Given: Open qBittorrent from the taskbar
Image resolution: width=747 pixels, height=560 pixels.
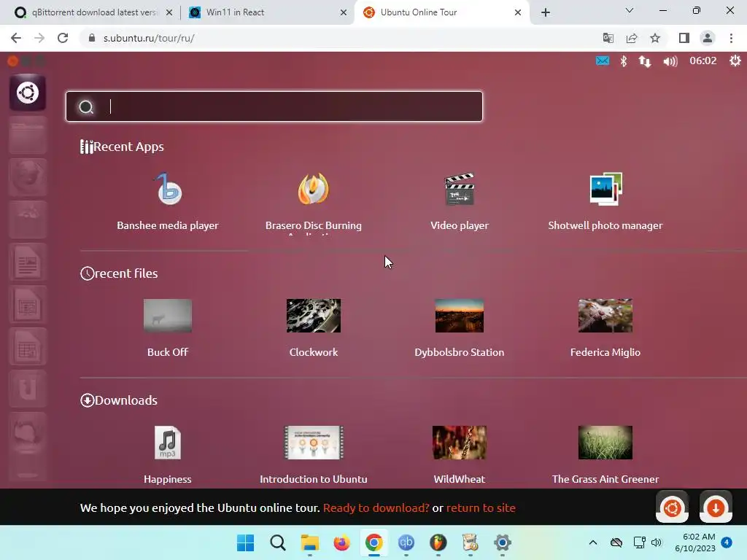Looking at the screenshot, I should [406, 542].
